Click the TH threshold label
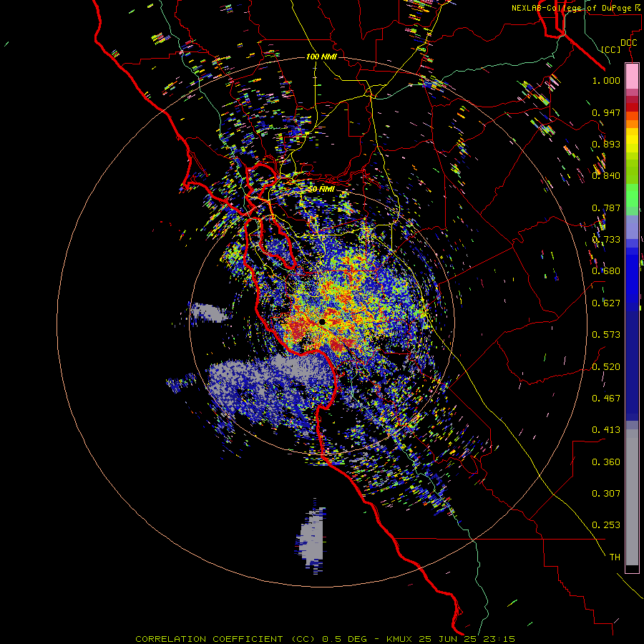The image size is (644, 644). point(615,557)
